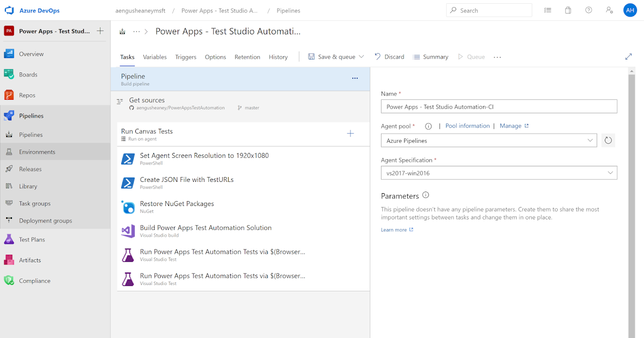Click the Manage link for Agent pool
The width and height of the screenshot is (644, 338).
pos(510,126)
